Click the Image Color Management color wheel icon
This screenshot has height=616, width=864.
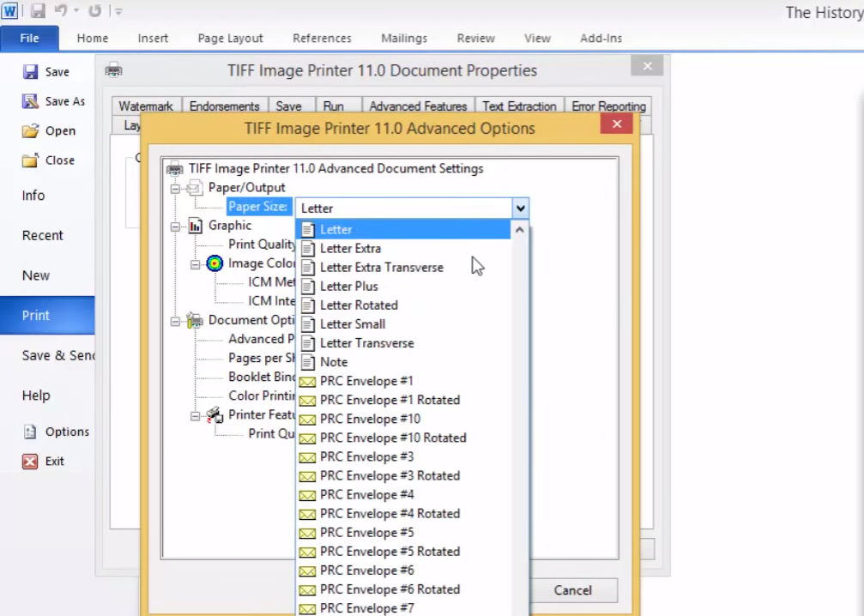[x=214, y=263]
